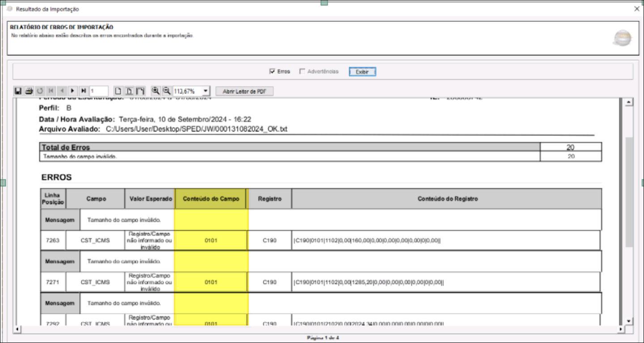Click record content containing 1285,20

point(369,282)
